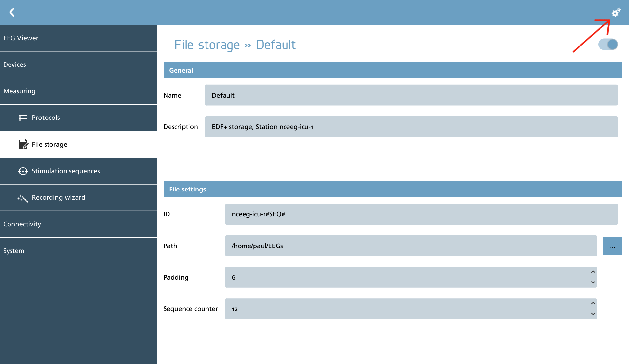Increment the Sequence counter
The image size is (629, 364).
pos(593,303)
